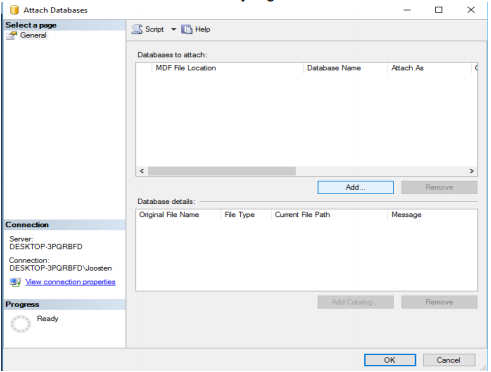491x372 pixels.
Task: Click the connection properties icon
Action: click(15, 282)
